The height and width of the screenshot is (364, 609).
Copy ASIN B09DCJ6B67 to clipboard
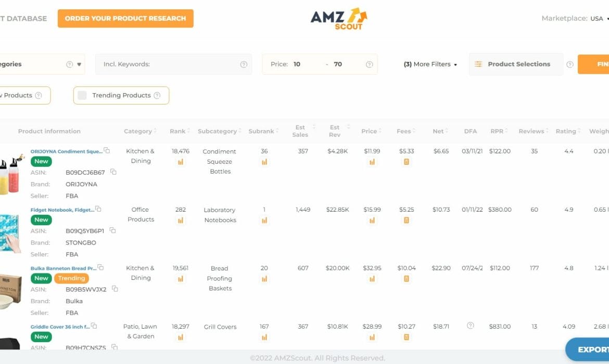pos(113,172)
